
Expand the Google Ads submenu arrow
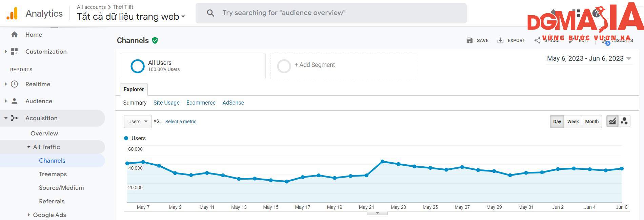(29, 215)
